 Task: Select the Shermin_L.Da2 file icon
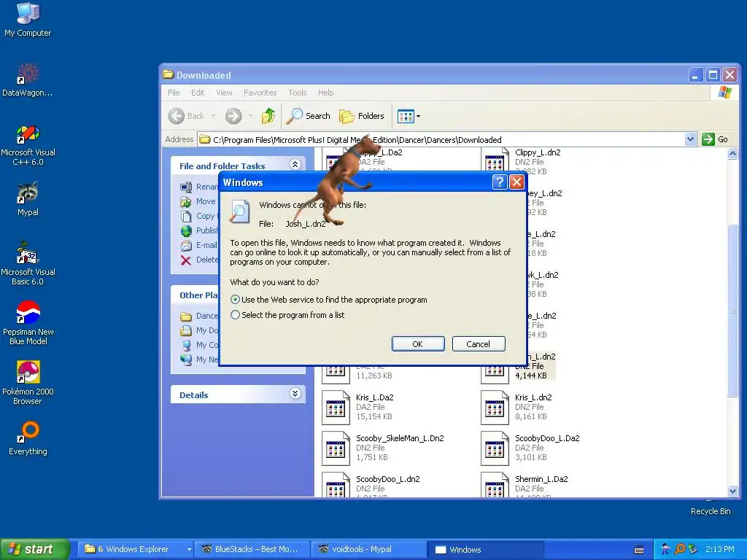click(495, 485)
